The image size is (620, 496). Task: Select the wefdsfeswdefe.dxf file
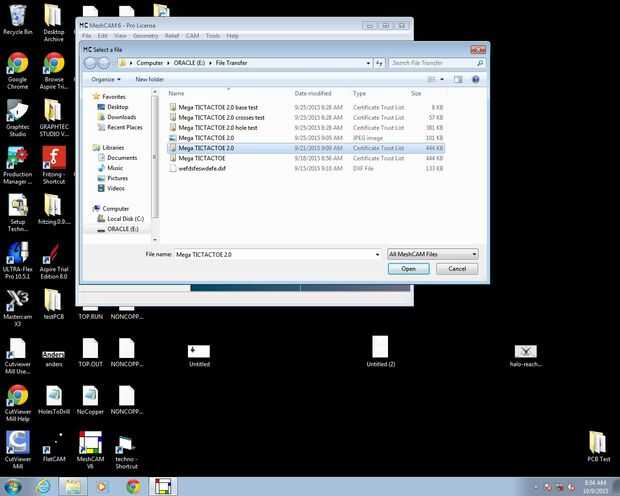pos(306,168)
